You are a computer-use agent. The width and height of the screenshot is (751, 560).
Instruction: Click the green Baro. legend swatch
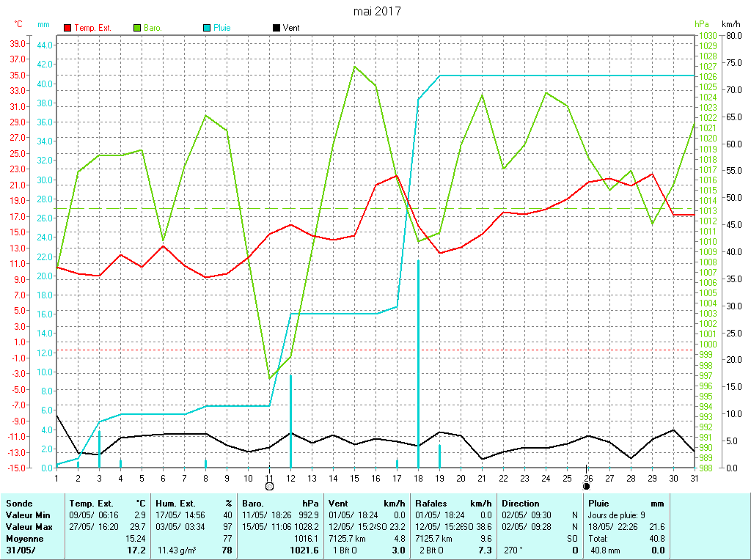pyautogui.click(x=137, y=28)
